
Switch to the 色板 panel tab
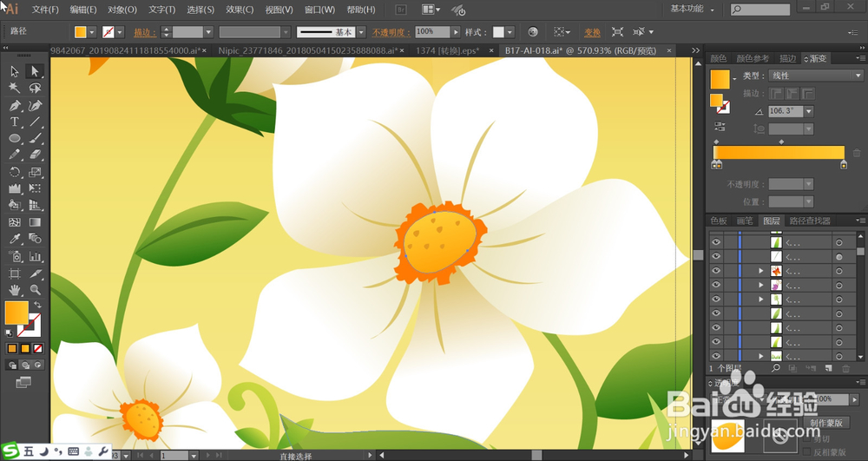point(719,221)
